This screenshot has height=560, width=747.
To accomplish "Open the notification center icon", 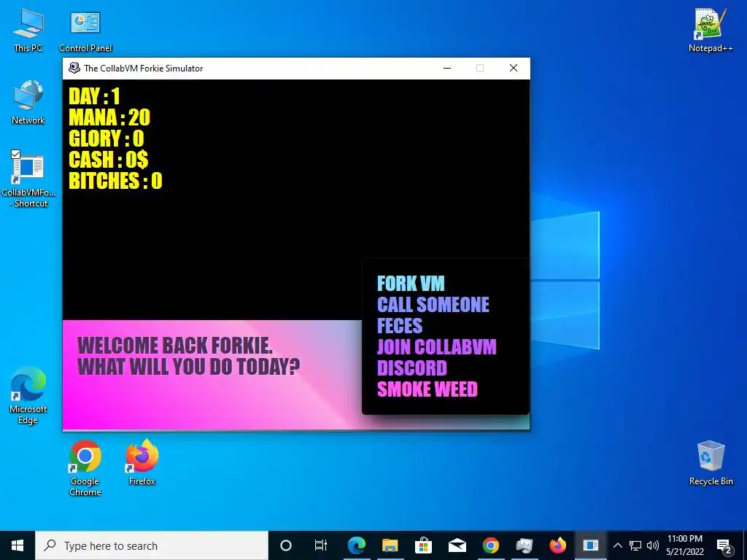I will (724, 545).
